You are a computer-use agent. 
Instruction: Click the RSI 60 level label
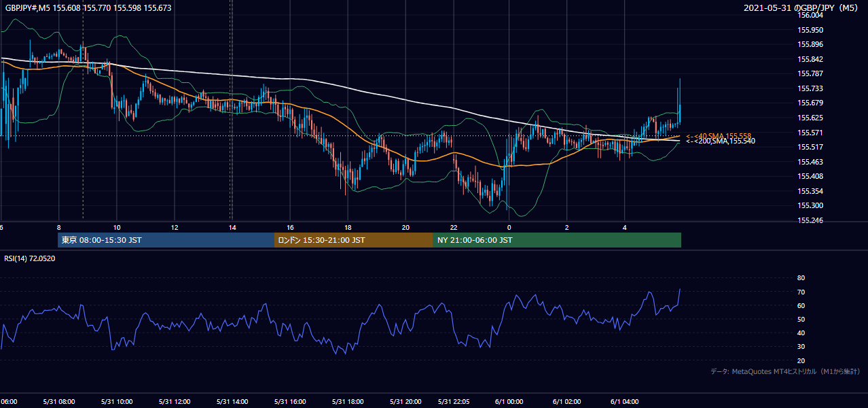(x=801, y=305)
